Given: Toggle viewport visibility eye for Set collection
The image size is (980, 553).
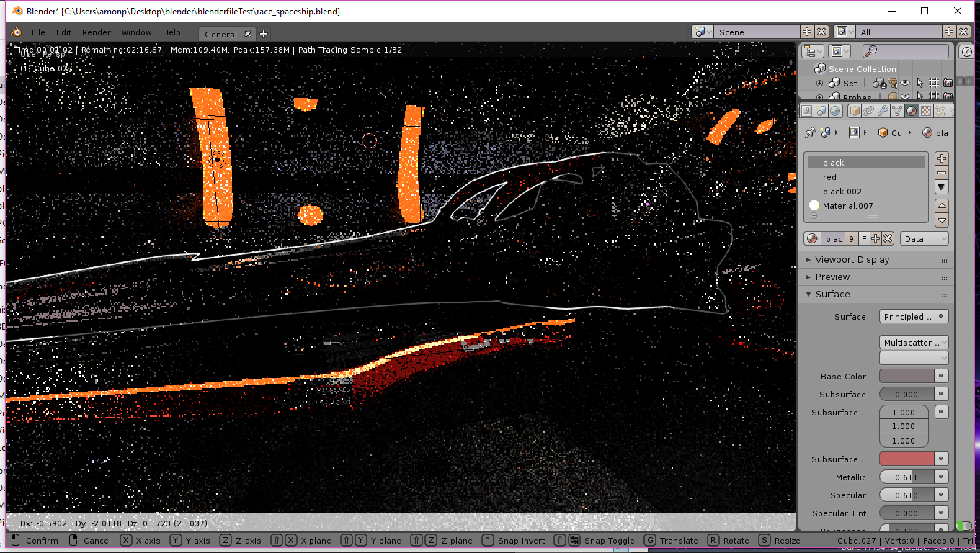Looking at the screenshot, I should (905, 83).
